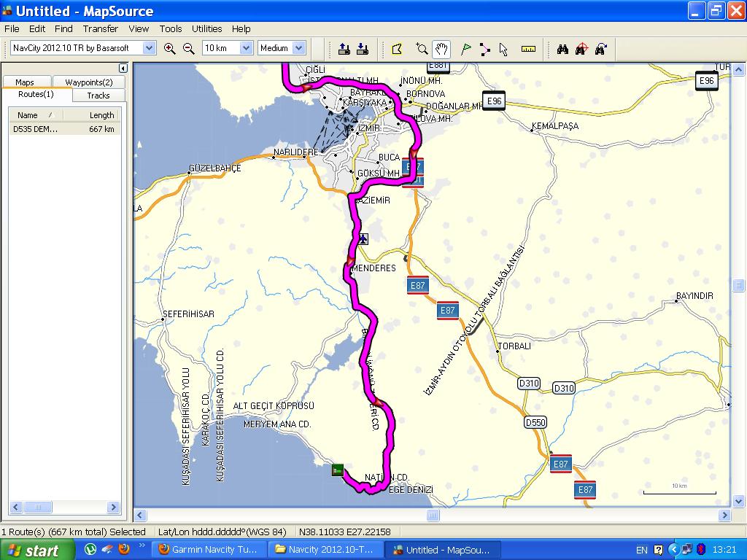The image size is (747, 560).
Task: Click Find Places binoculars icon
Action: (562, 49)
